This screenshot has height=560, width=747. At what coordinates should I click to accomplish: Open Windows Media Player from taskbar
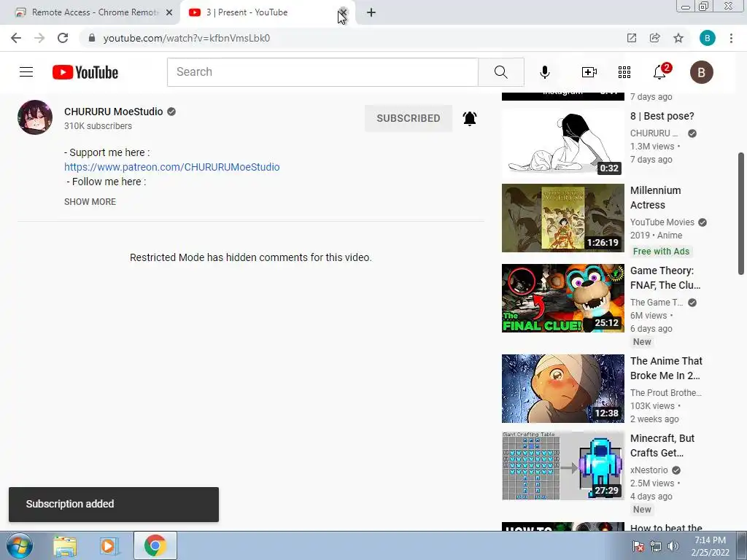click(109, 546)
